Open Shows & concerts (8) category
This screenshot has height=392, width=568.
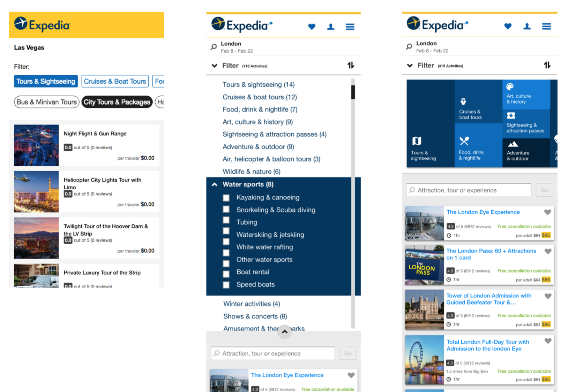[255, 316]
